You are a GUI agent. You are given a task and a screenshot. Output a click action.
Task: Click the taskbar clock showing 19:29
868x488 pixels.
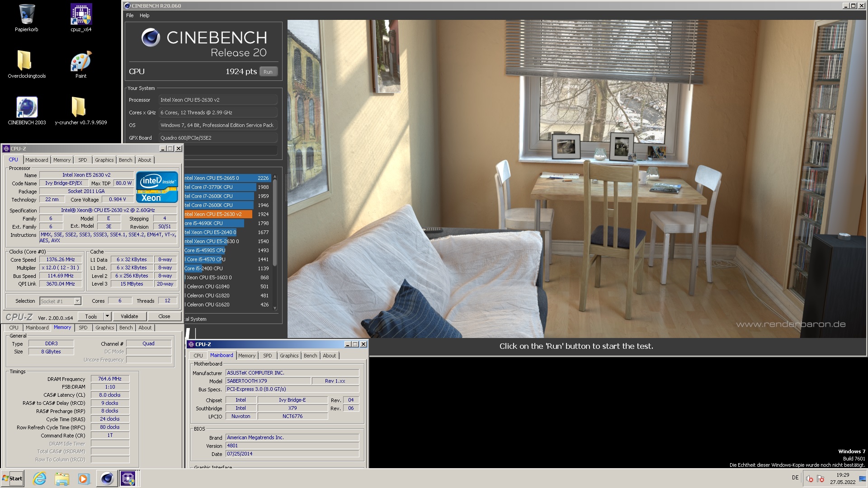tap(842, 479)
